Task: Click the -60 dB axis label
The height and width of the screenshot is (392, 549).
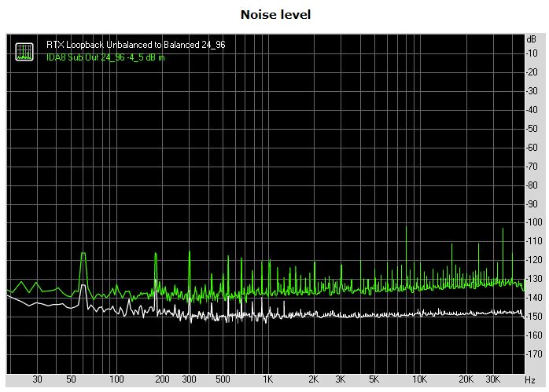Action: pos(532,148)
